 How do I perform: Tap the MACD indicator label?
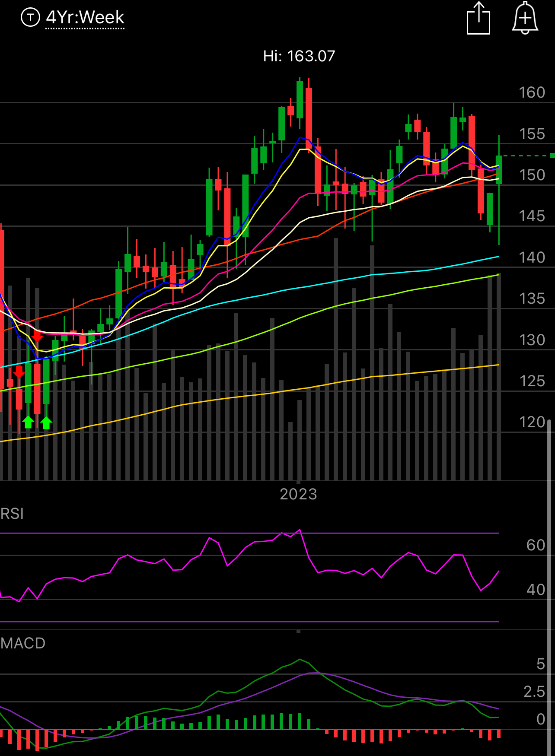[x=23, y=643]
